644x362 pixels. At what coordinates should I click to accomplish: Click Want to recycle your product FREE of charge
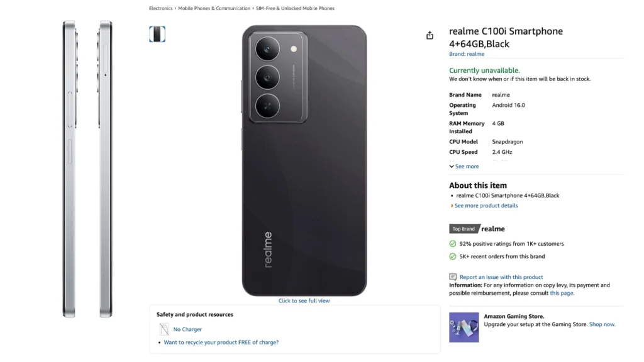click(223, 342)
